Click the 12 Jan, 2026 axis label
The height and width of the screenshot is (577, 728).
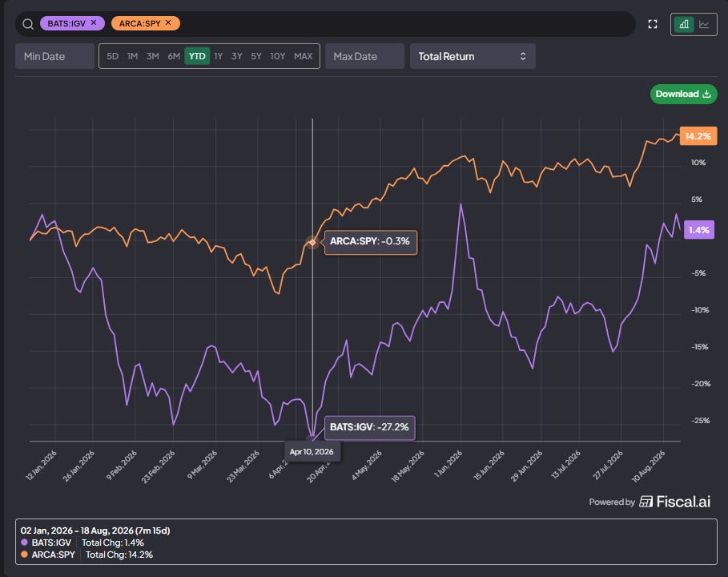[42, 465]
